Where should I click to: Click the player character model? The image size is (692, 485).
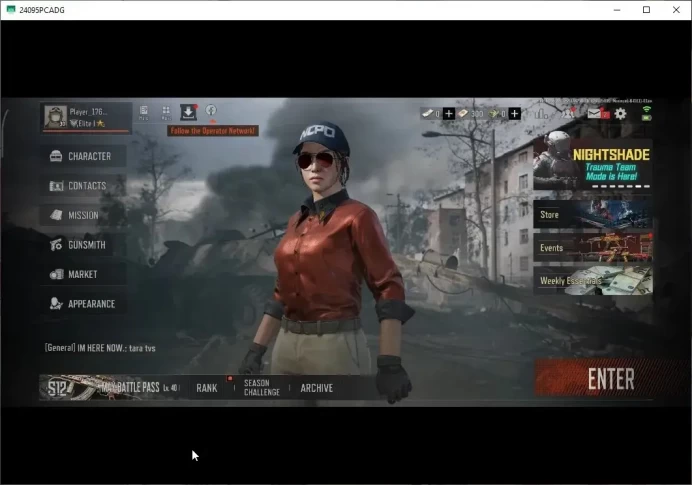point(329,260)
